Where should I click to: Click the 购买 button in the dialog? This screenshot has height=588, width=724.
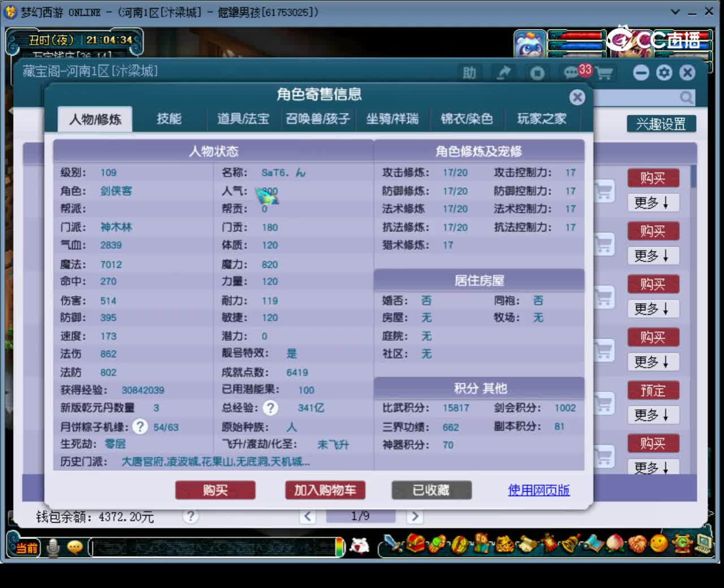coord(216,490)
